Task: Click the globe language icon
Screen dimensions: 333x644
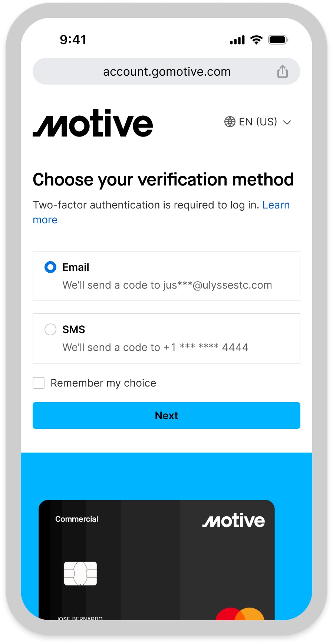Action: pyautogui.click(x=230, y=122)
